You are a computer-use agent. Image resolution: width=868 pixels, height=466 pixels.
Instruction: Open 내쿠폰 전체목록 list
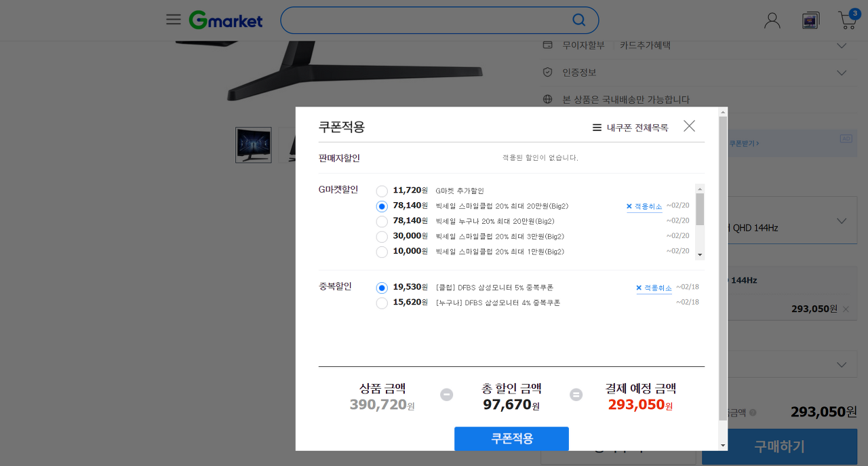630,128
